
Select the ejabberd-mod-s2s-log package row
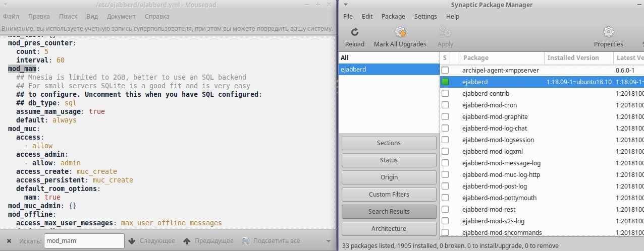(x=542, y=221)
